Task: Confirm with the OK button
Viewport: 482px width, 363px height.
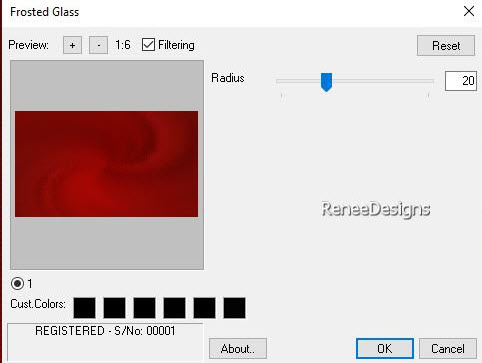Action: click(385, 349)
